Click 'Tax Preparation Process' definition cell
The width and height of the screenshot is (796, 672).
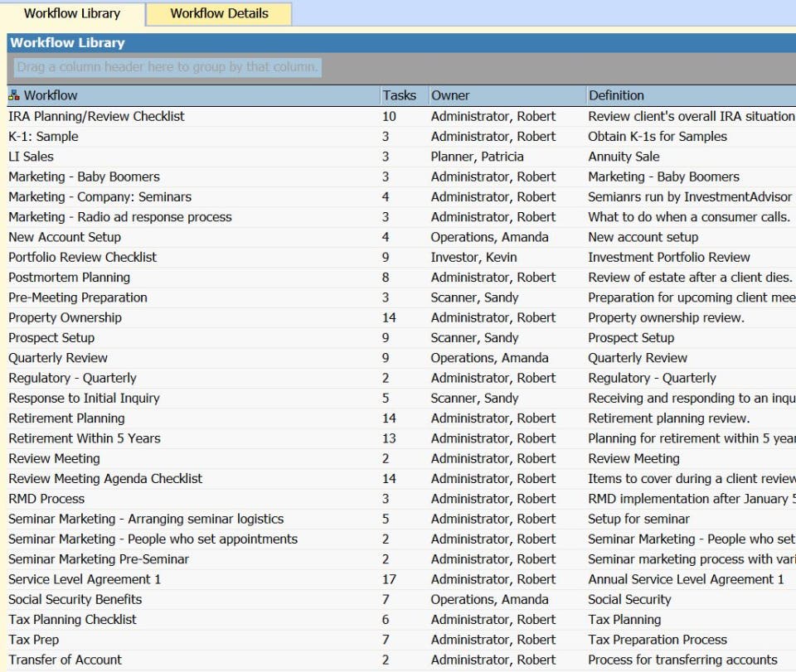(x=658, y=640)
